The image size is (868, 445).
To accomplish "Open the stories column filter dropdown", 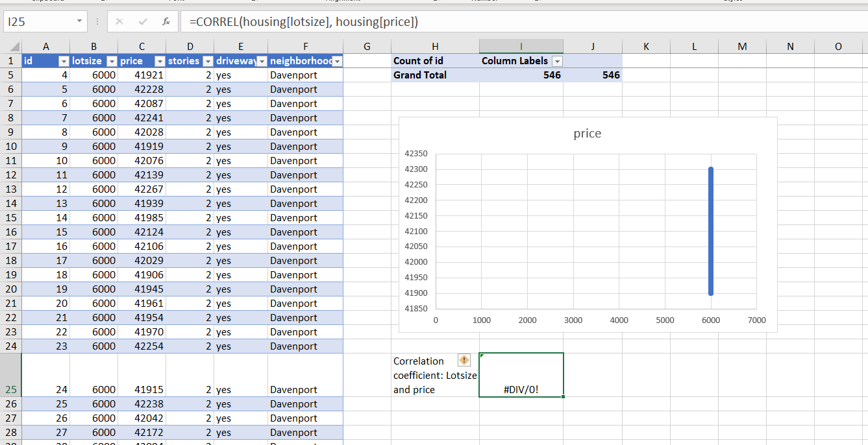I will 208,61.
